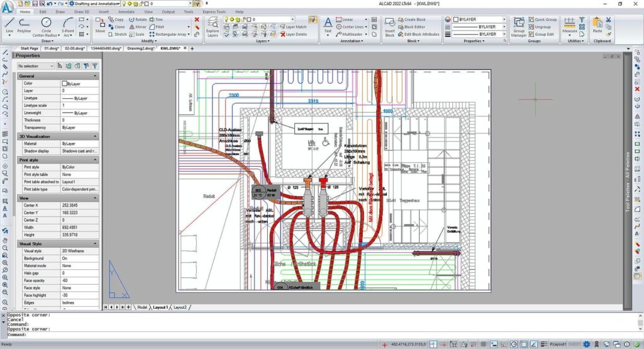
Task: Click the Paste icon in Clipboard
Action: coord(597,25)
